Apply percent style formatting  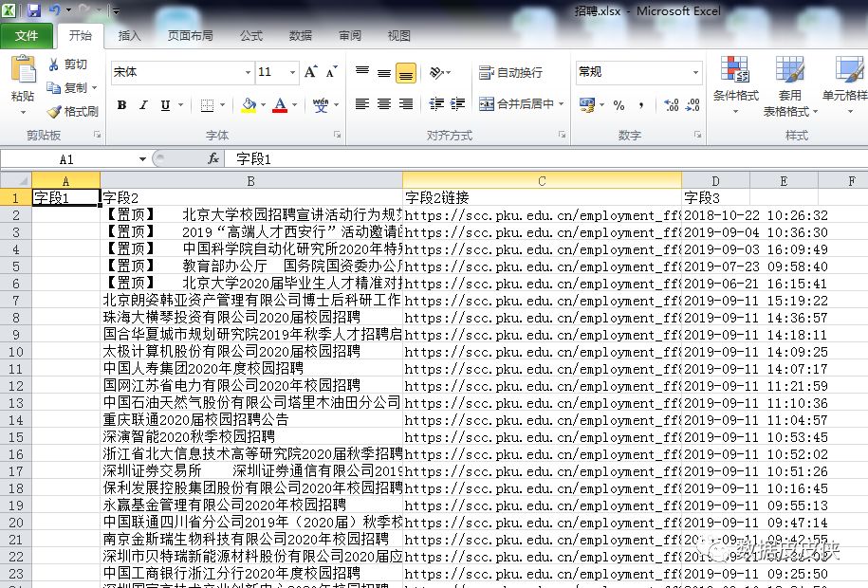pyautogui.click(x=619, y=105)
